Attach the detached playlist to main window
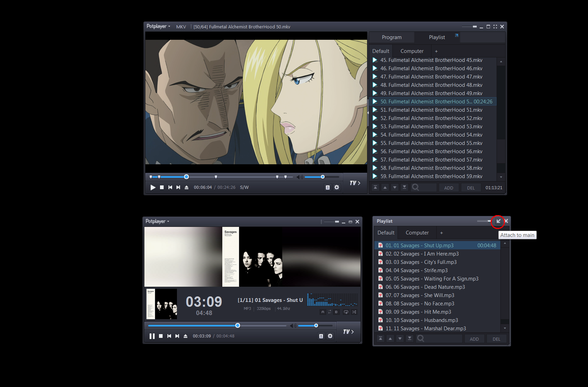 (x=498, y=221)
